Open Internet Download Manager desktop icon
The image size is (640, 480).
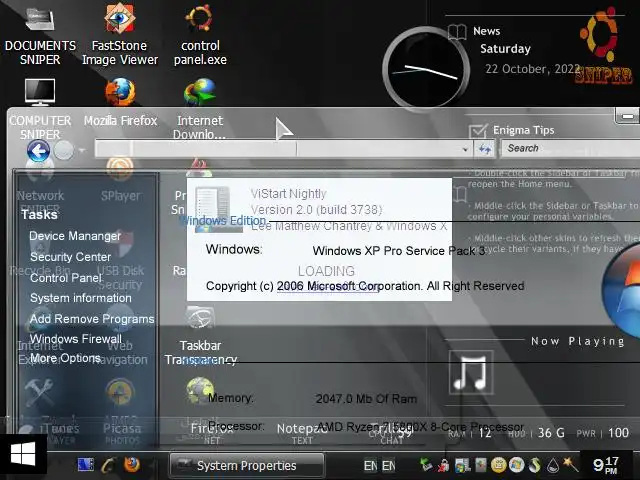(x=200, y=108)
